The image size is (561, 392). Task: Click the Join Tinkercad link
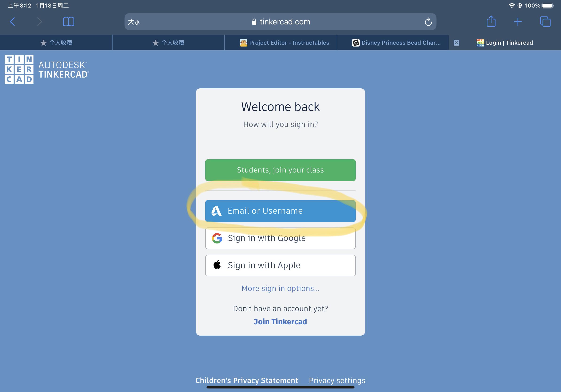[x=280, y=322]
